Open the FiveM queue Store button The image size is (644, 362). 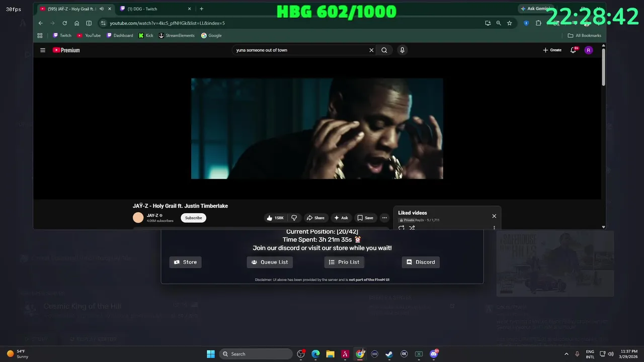185,262
